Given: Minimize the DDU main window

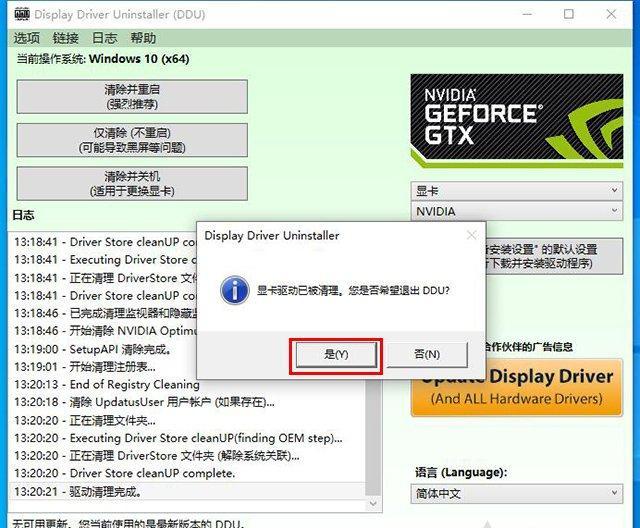Looking at the screenshot, I should [527, 14].
